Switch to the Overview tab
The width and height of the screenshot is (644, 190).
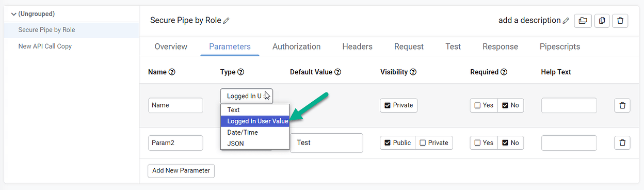[171, 46]
